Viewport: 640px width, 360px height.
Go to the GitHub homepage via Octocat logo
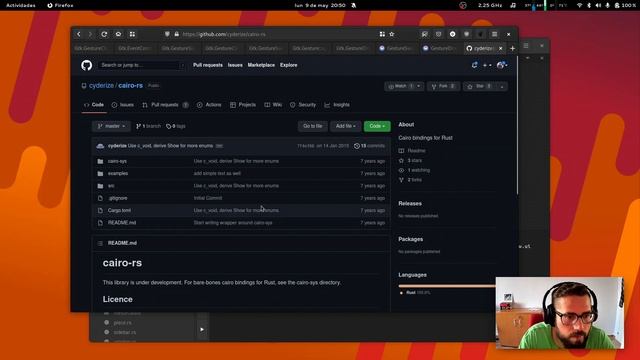(x=87, y=65)
